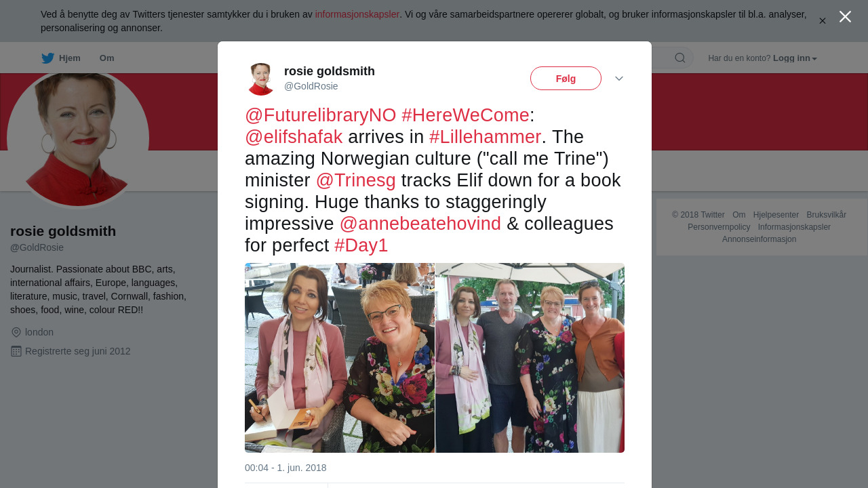Open the Hjelpesenter footer link
Viewport: 868px width, 488px height.
coord(776,215)
